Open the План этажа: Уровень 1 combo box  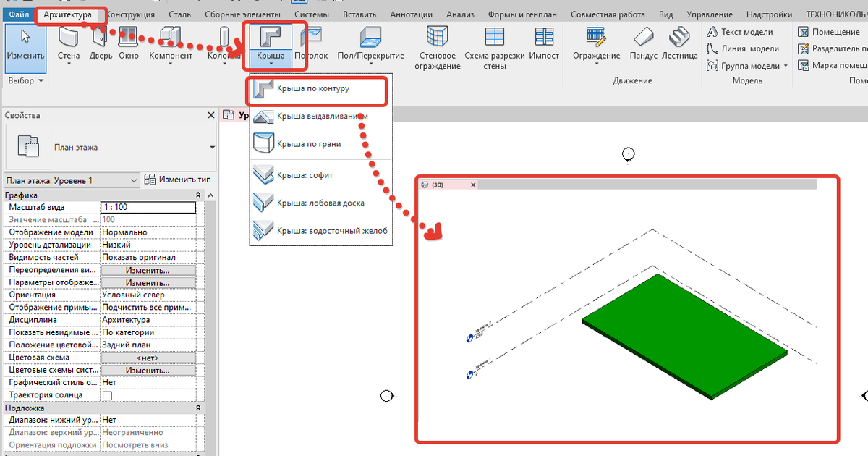click(x=71, y=180)
